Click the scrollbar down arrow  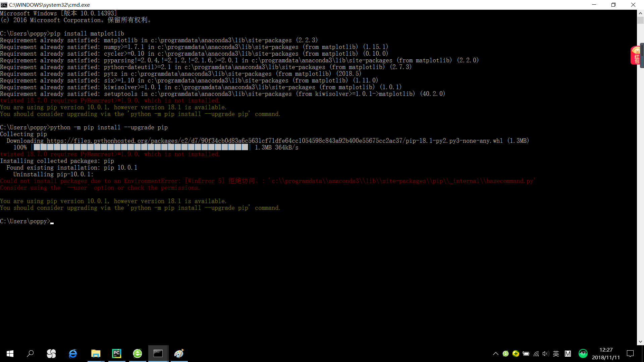pos(640,342)
